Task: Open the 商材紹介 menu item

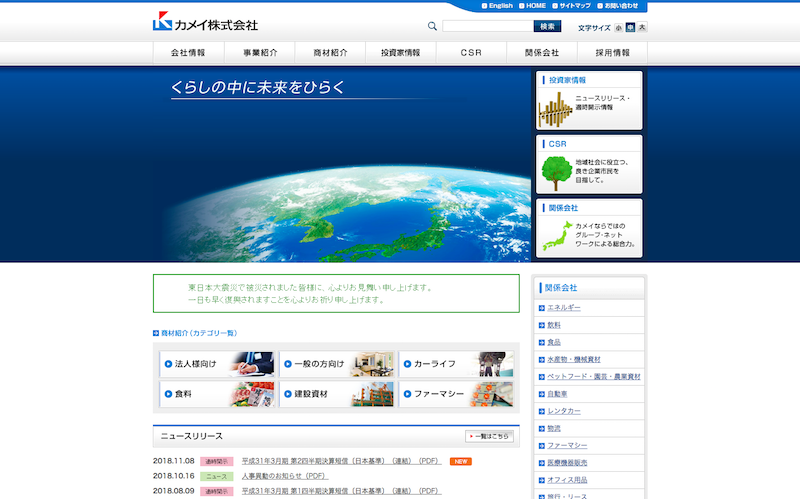Action: point(330,53)
